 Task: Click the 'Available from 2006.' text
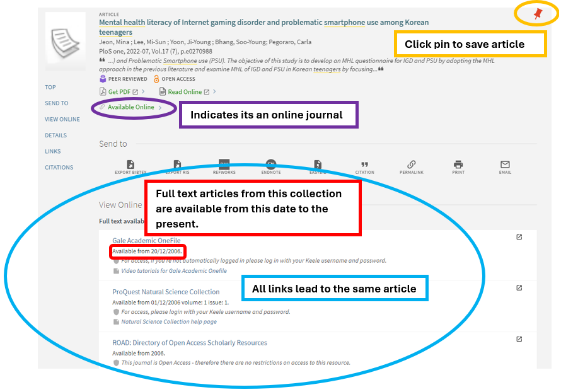[x=139, y=353]
